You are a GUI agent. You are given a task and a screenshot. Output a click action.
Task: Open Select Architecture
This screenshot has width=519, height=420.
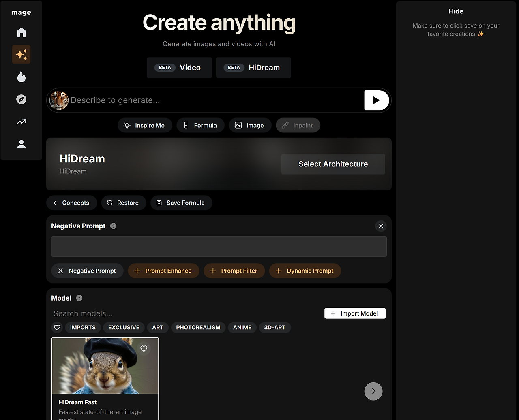coord(333,164)
